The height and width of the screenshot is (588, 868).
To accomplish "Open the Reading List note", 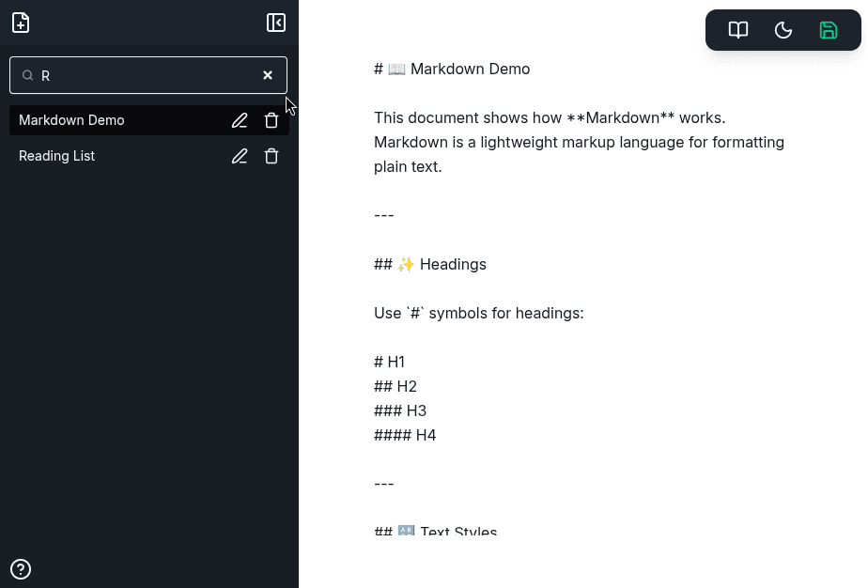I will coord(56,156).
